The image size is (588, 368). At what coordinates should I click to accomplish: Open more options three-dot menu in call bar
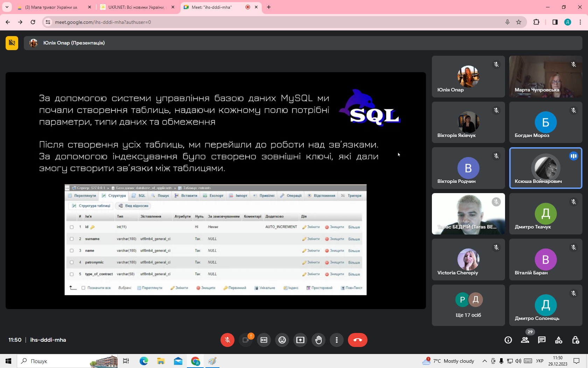pyautogui.click(x=337, y=340)
